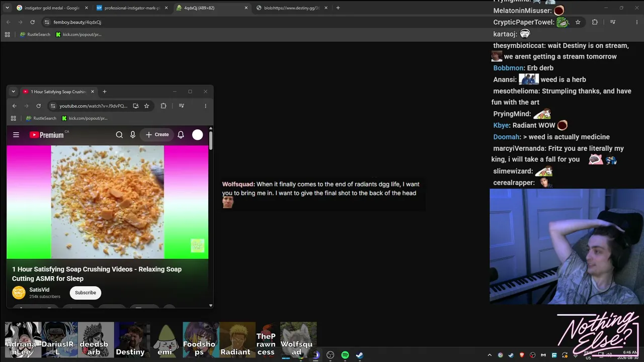Reload the YouTube page
The height and width of the screenshot is (362, 644).
point(38,106)
